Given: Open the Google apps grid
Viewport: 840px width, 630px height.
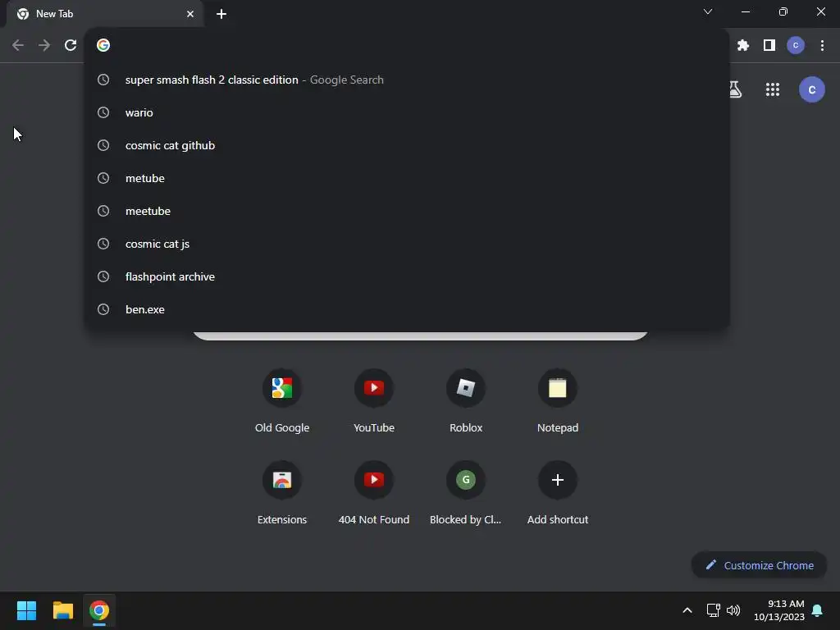Looking at the screenshot, I should click(773, 89).
